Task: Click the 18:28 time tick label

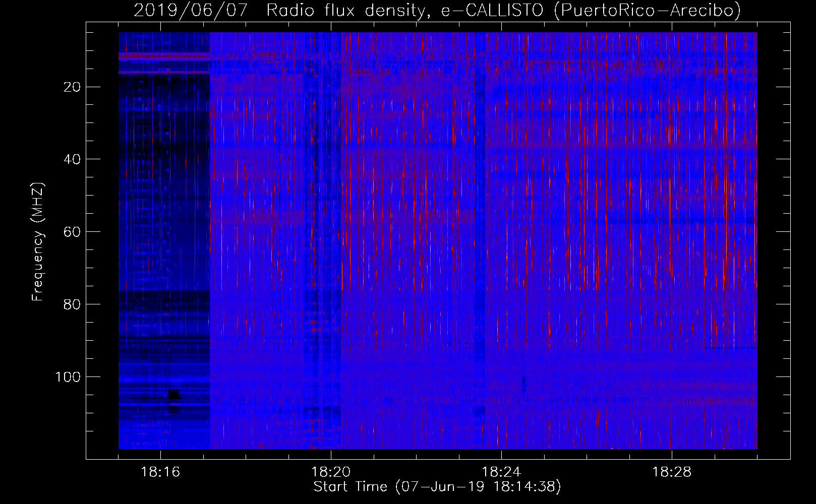Action: click(671, 472)
